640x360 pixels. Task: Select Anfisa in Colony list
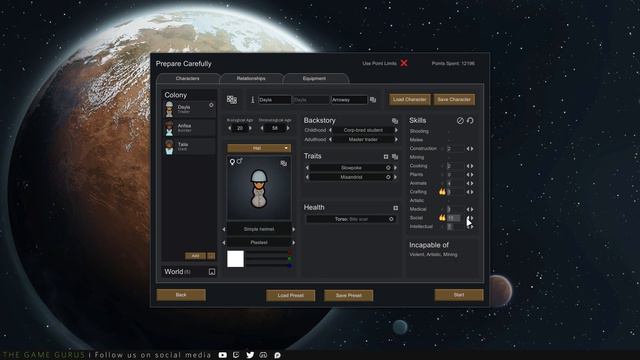[x=189, y=128]
